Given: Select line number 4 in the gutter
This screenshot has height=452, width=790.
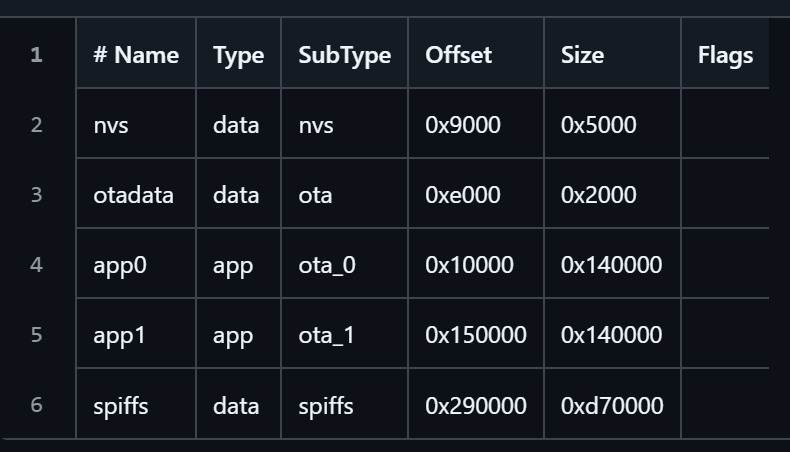Looking at the screenshot, I should 37,265.
